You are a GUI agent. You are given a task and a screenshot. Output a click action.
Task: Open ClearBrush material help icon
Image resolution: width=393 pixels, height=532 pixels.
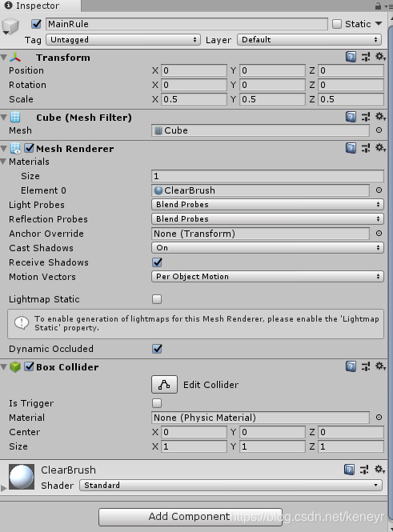pyautogui.click(x=349, y=470)
